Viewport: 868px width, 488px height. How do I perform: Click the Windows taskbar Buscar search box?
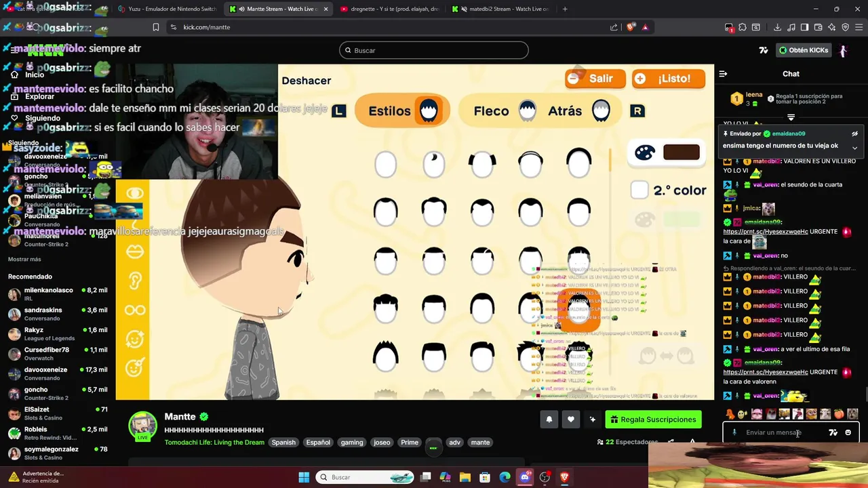point(366,477)
